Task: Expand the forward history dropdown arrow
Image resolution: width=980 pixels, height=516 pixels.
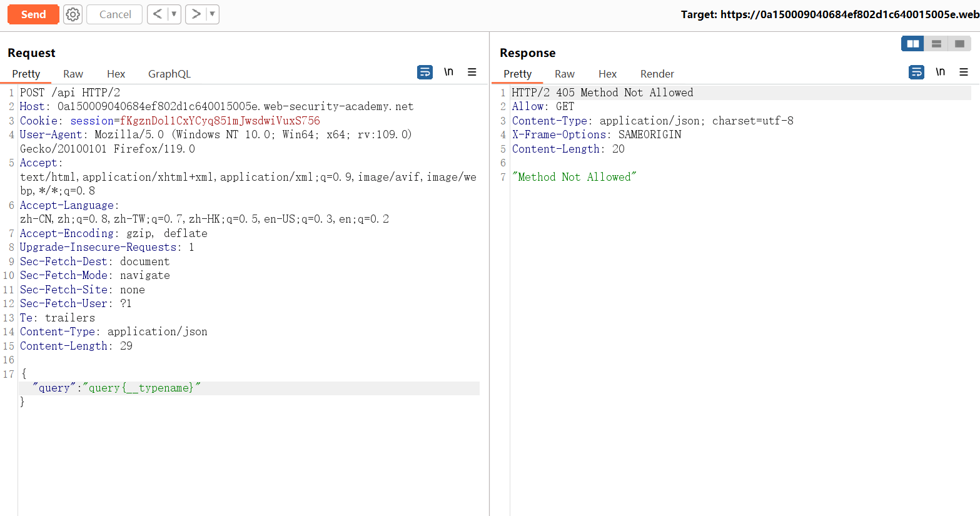Action: [212, 14]
